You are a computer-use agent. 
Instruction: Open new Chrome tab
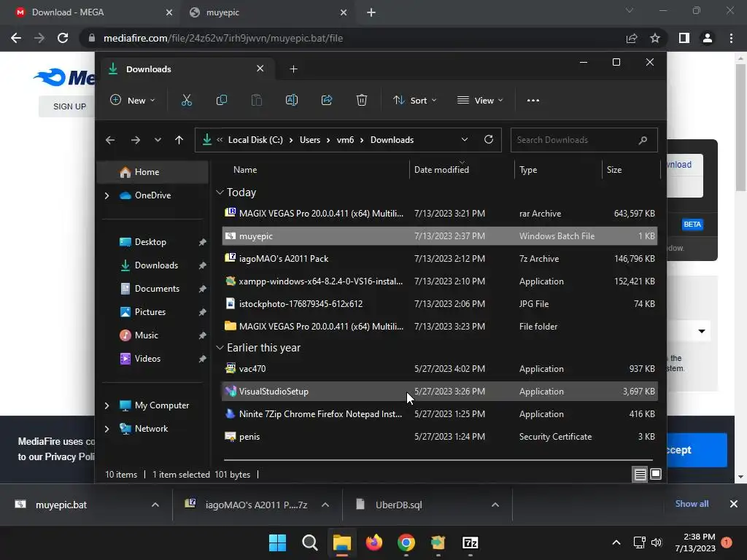(371, 12)
